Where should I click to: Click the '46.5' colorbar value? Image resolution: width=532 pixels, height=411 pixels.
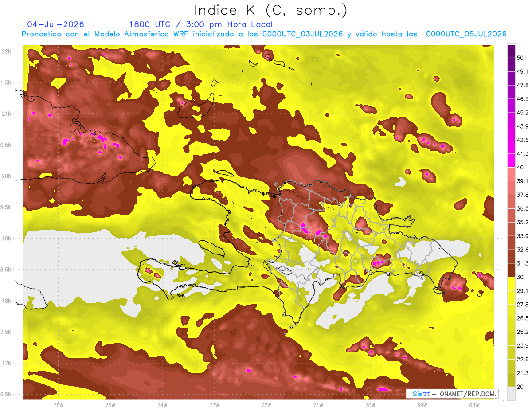523,99
